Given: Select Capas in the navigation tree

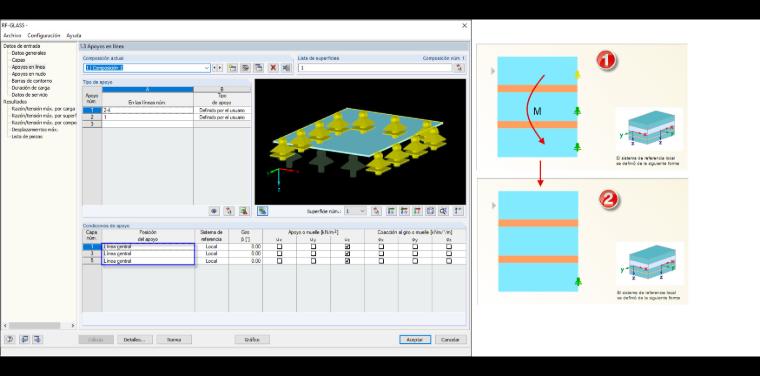Looking at the screenshot, I should tap(18, 60).
